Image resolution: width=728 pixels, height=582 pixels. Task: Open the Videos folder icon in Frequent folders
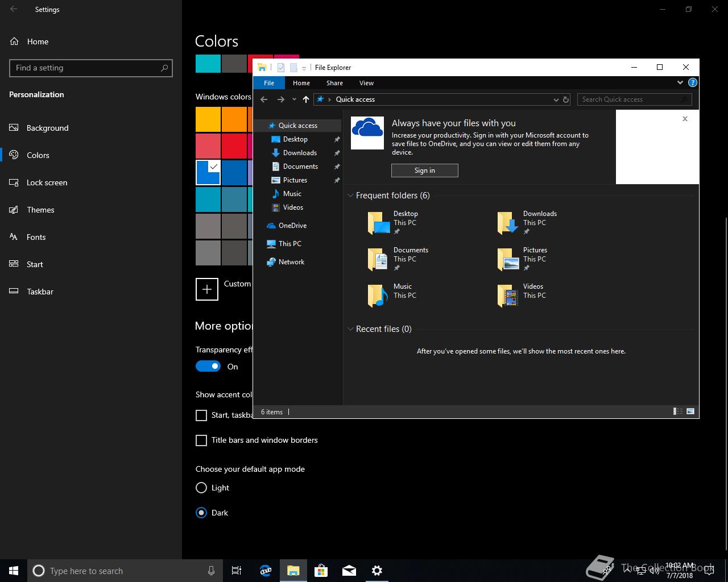508,296
